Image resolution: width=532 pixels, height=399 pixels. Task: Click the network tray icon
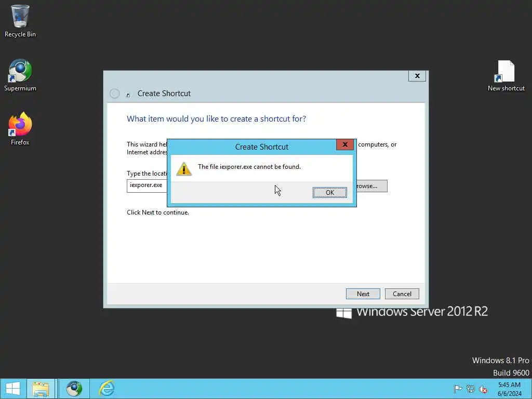470,389
